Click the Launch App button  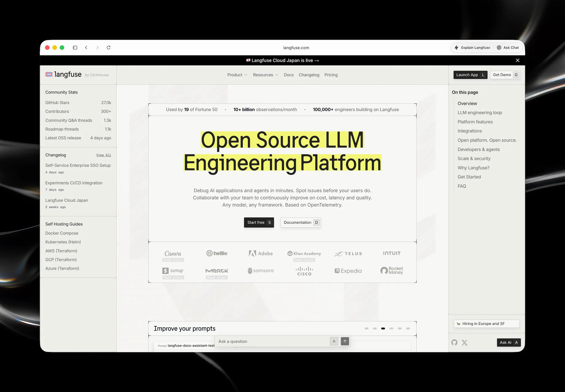(470, 75)
